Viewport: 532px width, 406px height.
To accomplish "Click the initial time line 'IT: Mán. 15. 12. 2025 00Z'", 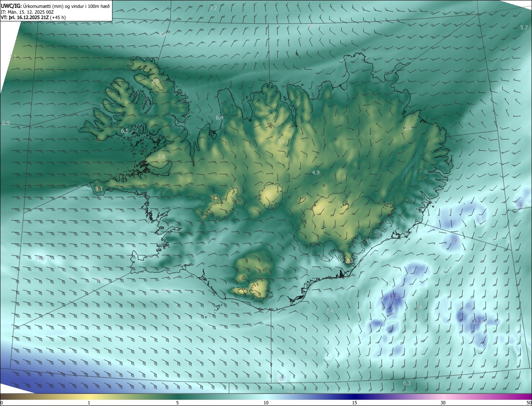I will 27,12.
